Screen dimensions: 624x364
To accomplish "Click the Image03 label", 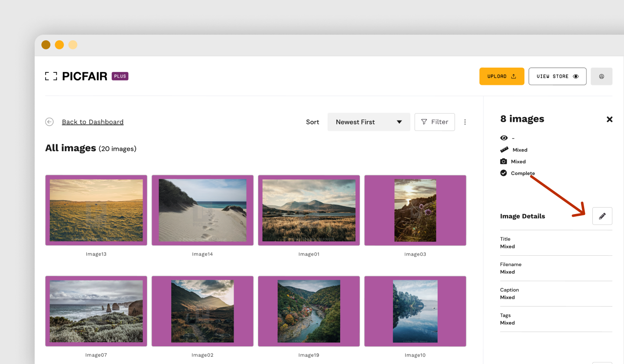I will (415, 254).
